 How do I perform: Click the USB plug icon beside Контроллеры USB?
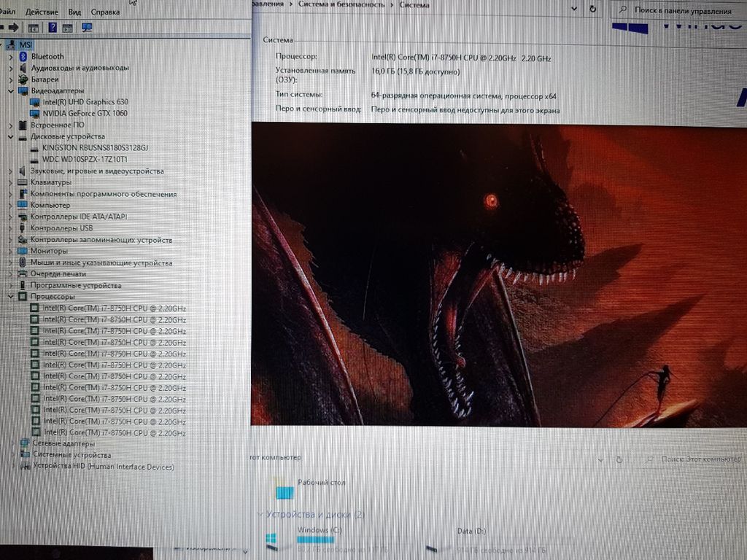tap(22, 228)
